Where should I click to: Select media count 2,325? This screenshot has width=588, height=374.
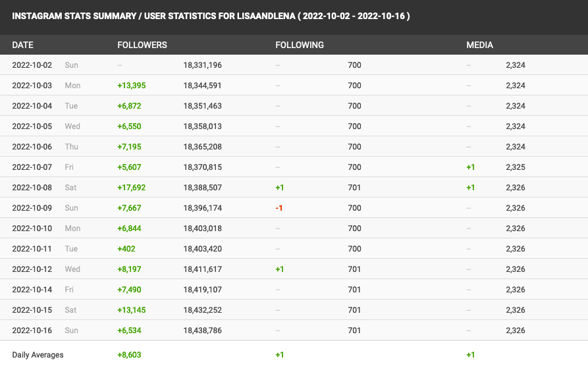pos(516,167)
